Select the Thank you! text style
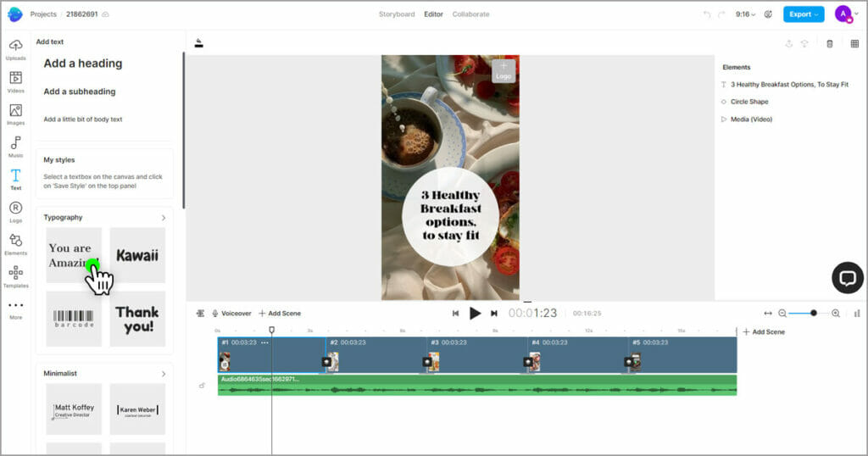868x456 pixels. [137, 319]
